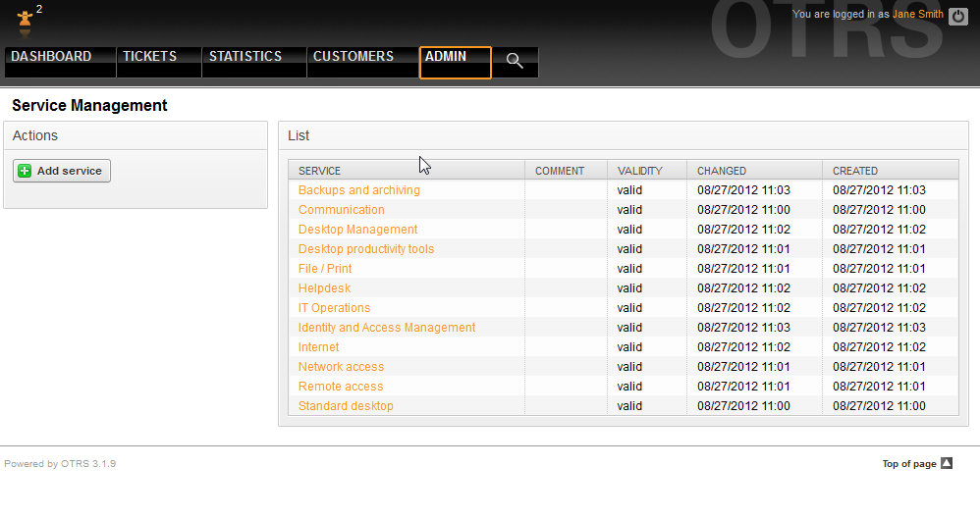The image size is (980, 520).
Task: Open the Helpdesk service entry
Action: 324,288
